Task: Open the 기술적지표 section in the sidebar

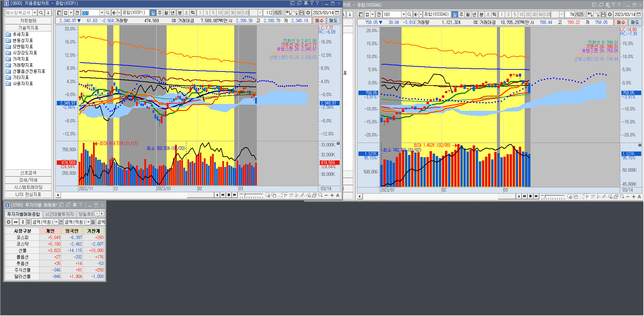Action: point(28,28)
